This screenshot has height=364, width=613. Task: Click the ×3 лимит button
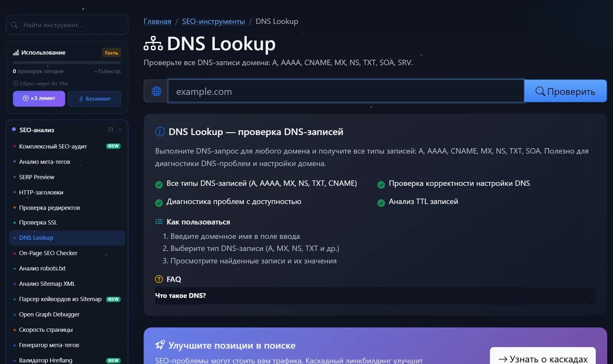coord(39,98)
